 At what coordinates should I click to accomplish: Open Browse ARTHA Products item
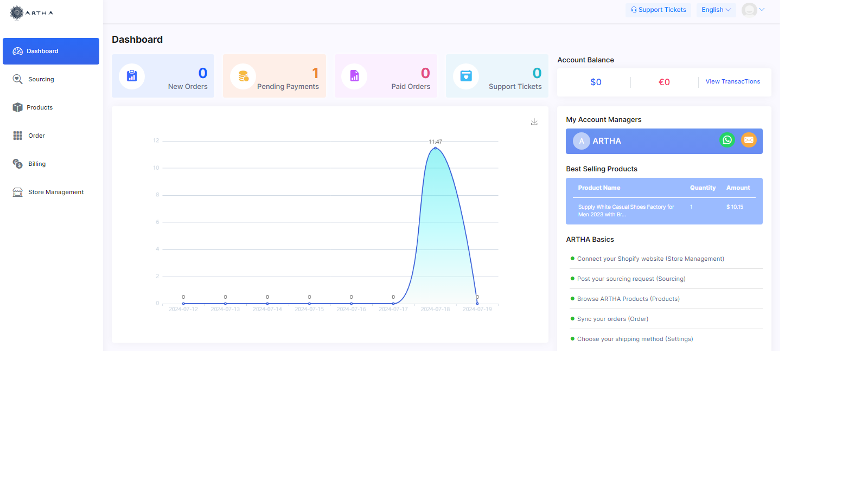point(628,299)
